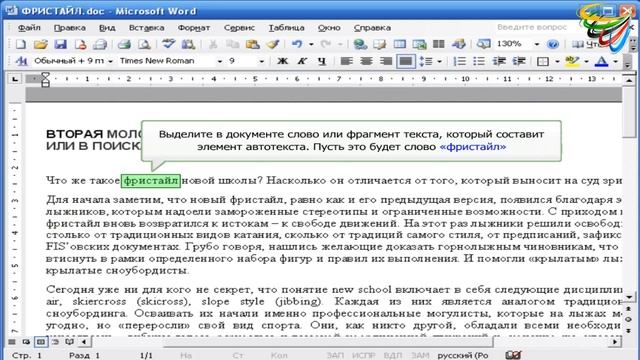Open Print Preview icon

[x=144, y=44]
